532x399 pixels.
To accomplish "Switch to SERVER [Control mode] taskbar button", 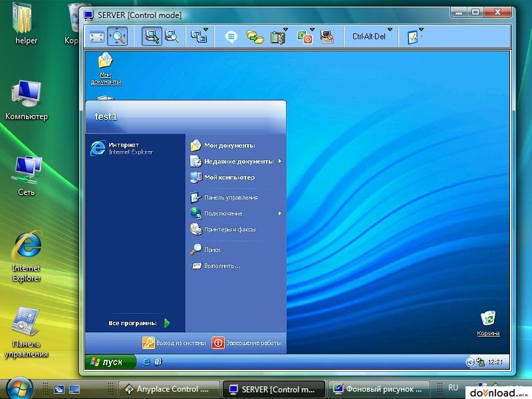I will [x=274, y=389].
